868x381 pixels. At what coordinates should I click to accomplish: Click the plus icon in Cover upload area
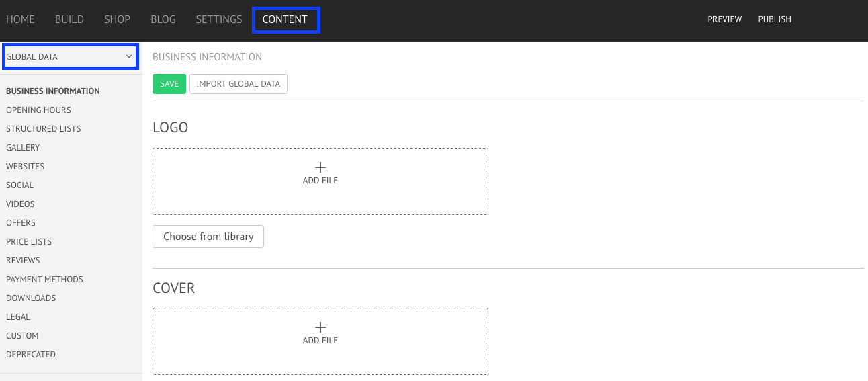click(x=320, y=327)
